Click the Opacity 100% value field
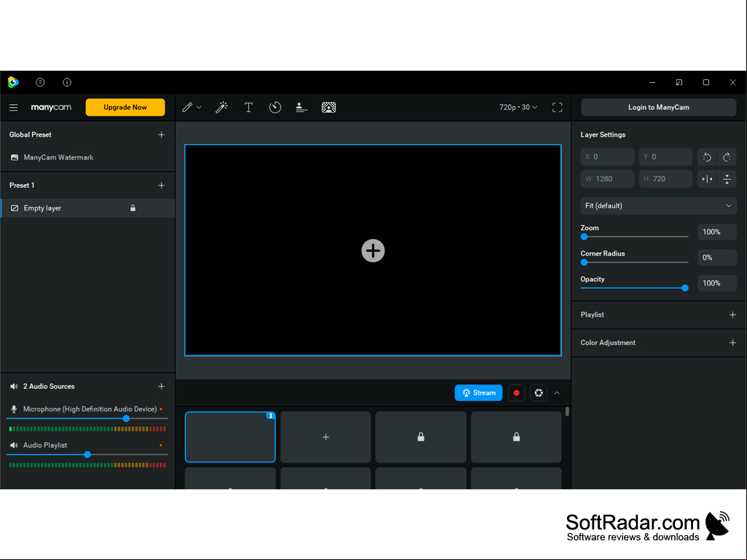The image size is (747, 560). coord(717,283)
